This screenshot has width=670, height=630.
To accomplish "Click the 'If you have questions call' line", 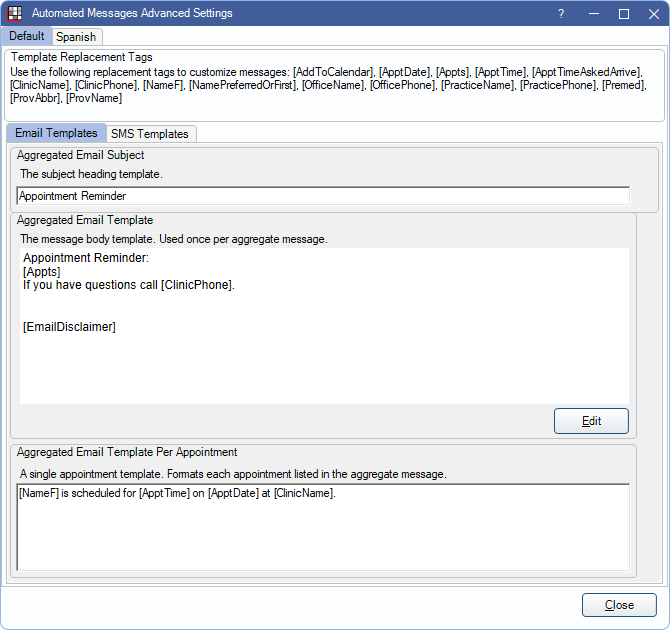I will tap(129, 285).
